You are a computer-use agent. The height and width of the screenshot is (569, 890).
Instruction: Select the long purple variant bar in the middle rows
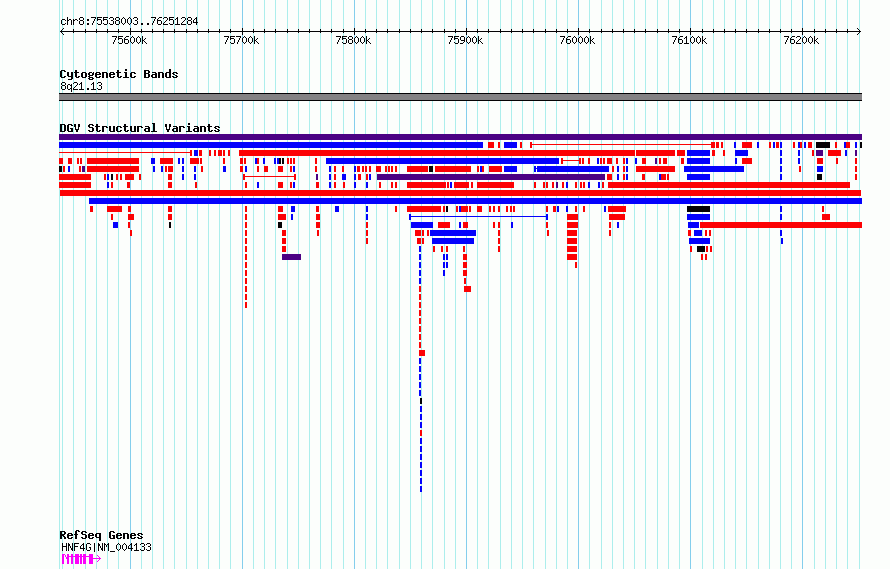tap(491, 177)
